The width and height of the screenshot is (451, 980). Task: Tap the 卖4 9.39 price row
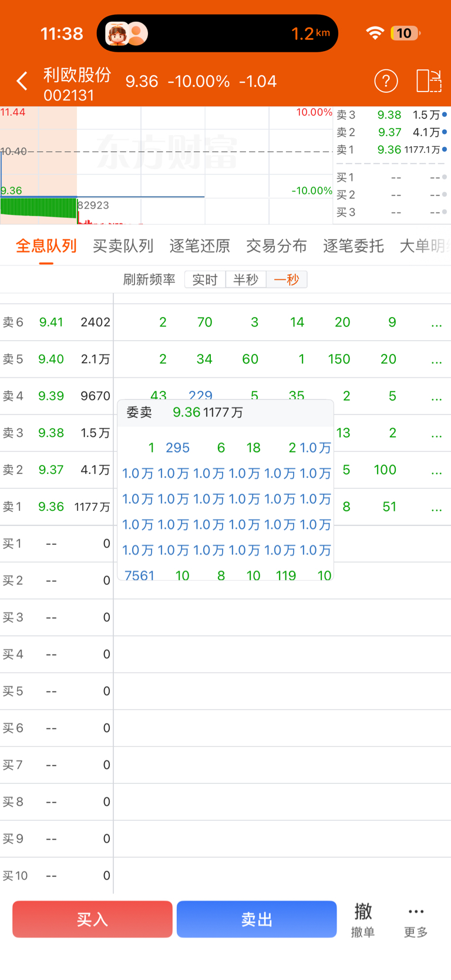pos(56,396)
